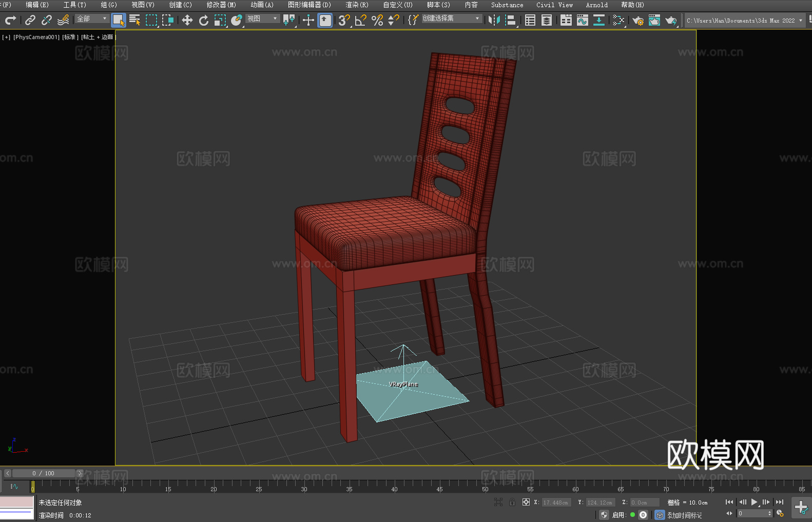Screen dimensions: 812x522
Task: Open Render Setup teapot gear icon
Action: coord(638,20)
